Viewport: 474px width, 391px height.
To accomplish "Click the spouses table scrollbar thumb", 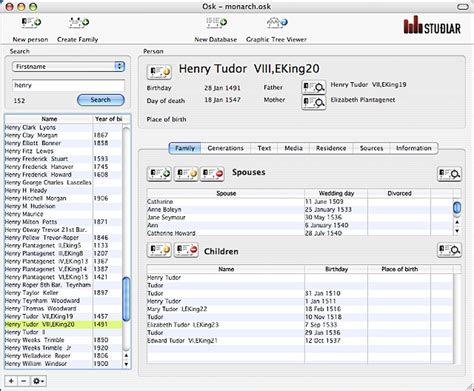I will point(457,208).
